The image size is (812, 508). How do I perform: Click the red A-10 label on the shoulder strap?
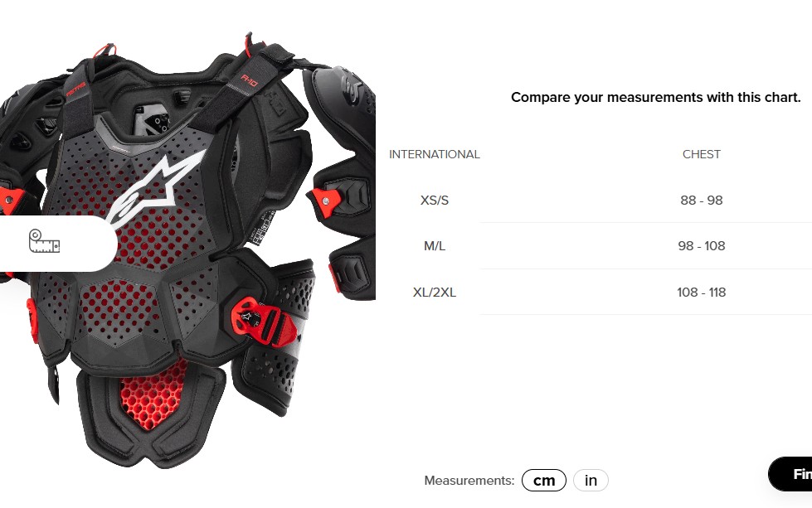pos(250,80)
